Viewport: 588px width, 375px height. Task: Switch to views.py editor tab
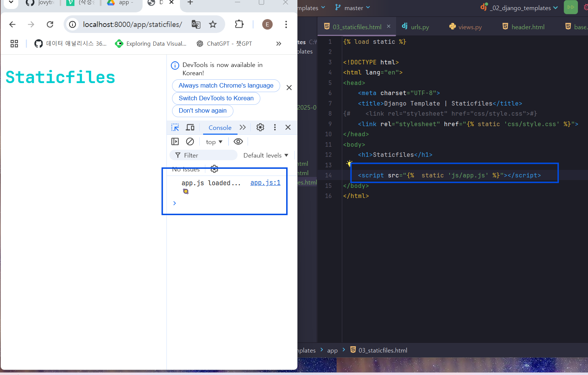pyautogui.click(x=465, y=27)
